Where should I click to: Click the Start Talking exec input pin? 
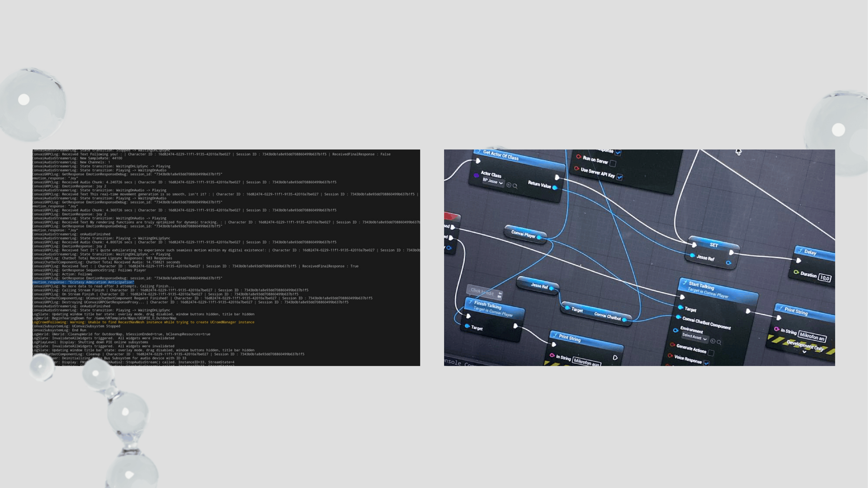click(x=682, y=297)
